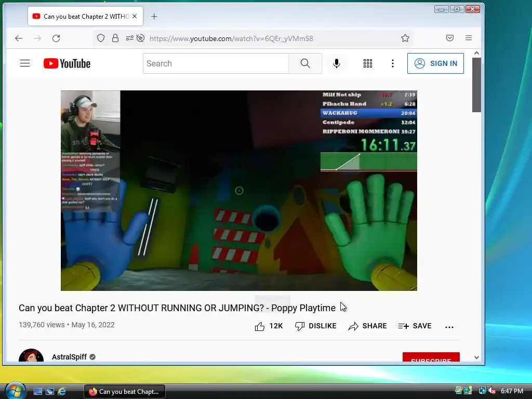Click the SIGN IN button
Image resolution: width=532 pixels, height=399 pixels.
point(435,63)
